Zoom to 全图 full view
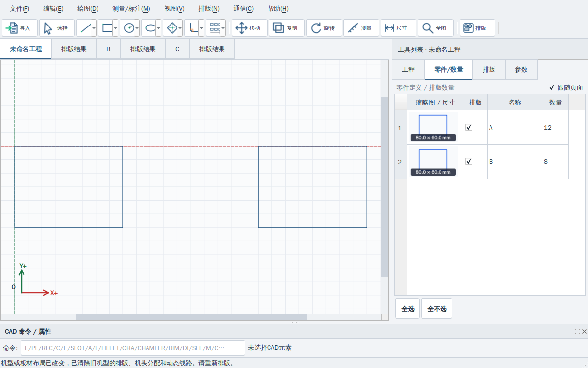 (436, 28)
